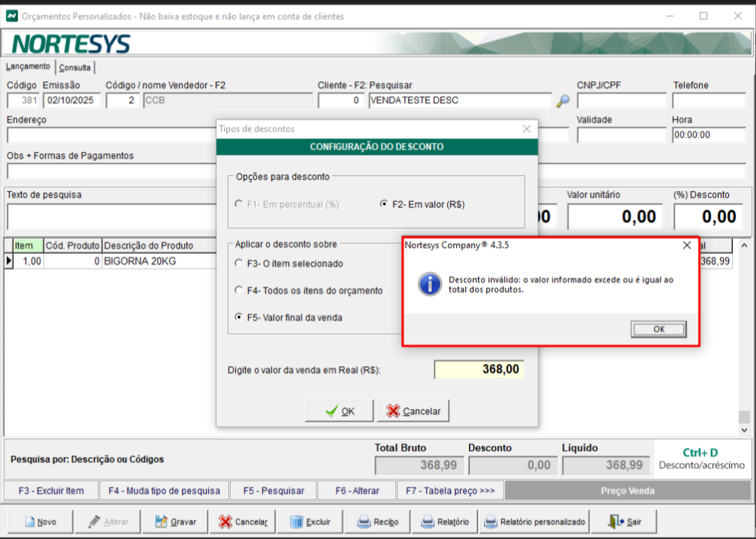Image resolution: width=756 pixels, height=539 pixels.
Task: Click the Gravar save button
Action: pyautogui.click(x=175, y=521)
